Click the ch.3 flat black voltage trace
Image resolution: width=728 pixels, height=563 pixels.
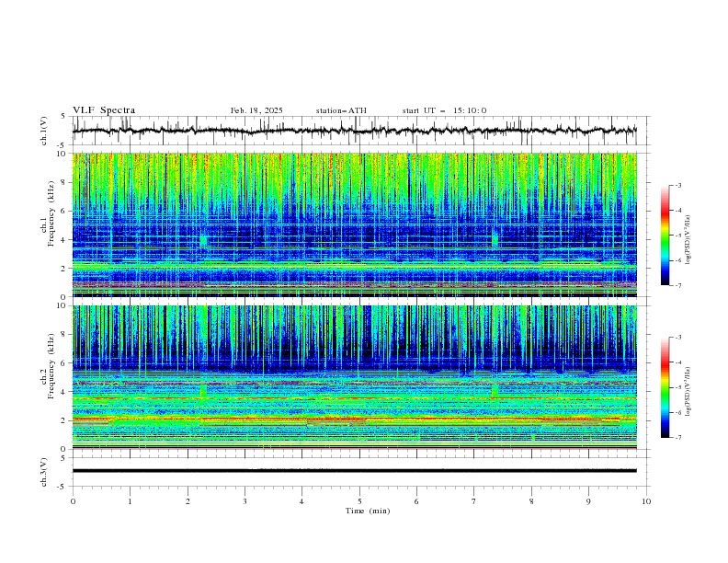tap(354, 471)
